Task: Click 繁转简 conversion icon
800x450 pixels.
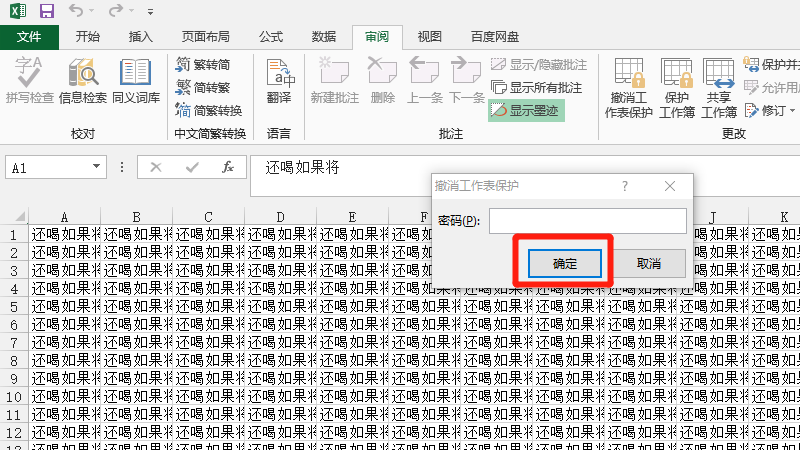Action: [203, 65]
